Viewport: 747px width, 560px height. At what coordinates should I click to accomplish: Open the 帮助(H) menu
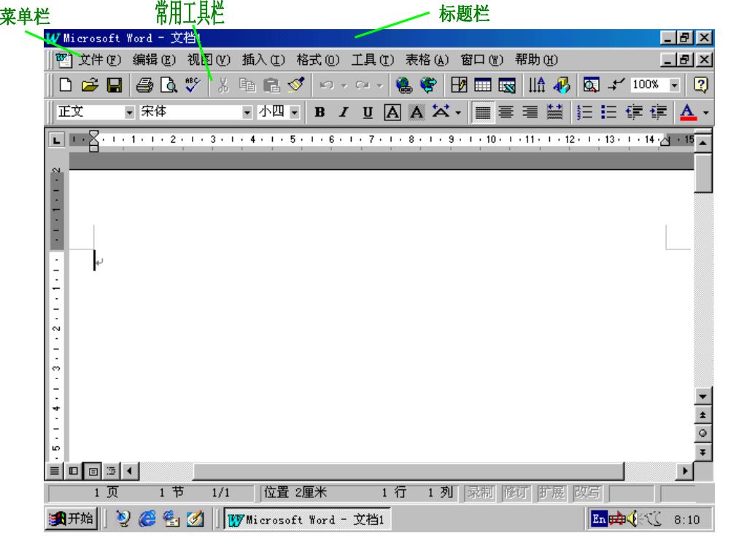pyautogui.click(x=536, y=60)
